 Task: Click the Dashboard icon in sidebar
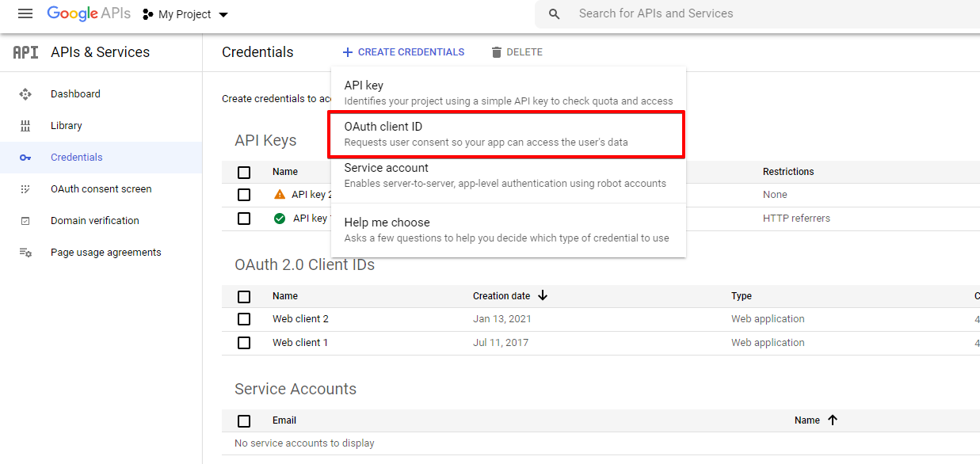tap(25, 94)
